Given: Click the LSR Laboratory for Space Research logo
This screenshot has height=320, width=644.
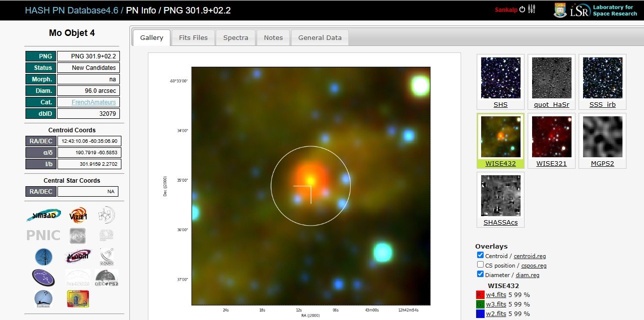Looking at the screenshot, I should click(x=604, y=10).
